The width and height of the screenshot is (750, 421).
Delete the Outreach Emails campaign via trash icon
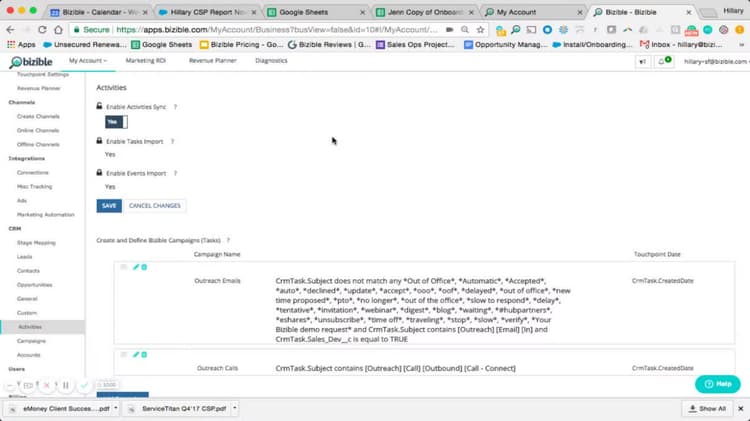144,267
